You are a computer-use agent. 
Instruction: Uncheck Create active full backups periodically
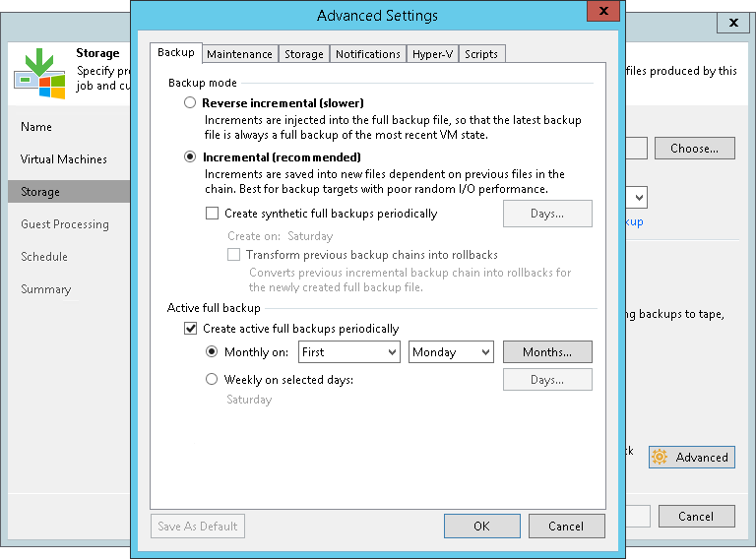pyautogui.click(x=190, y=329)
